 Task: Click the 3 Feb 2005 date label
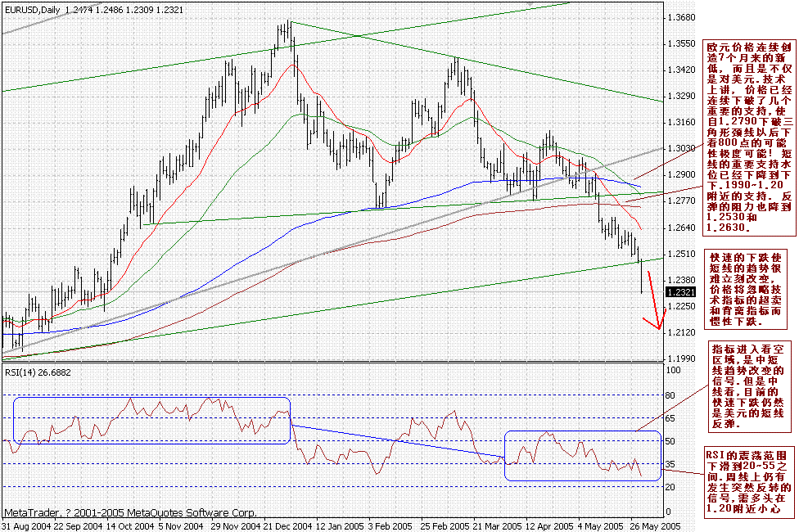pos(390,527)
